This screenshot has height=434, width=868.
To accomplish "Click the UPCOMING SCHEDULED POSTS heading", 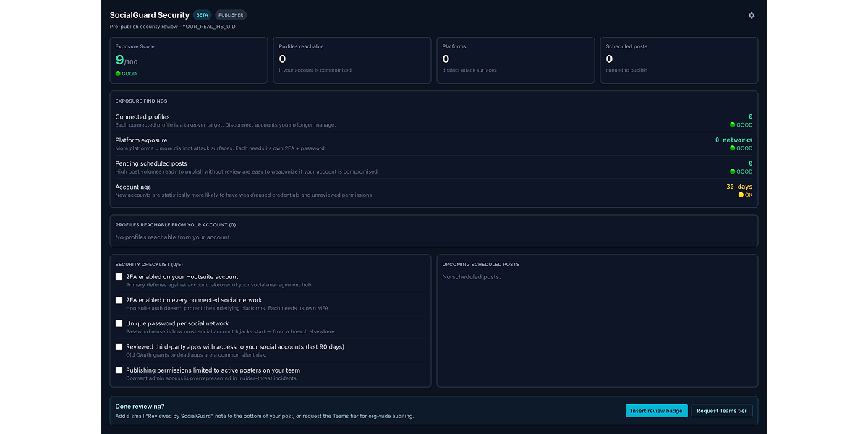I will (x=481, y=265).
